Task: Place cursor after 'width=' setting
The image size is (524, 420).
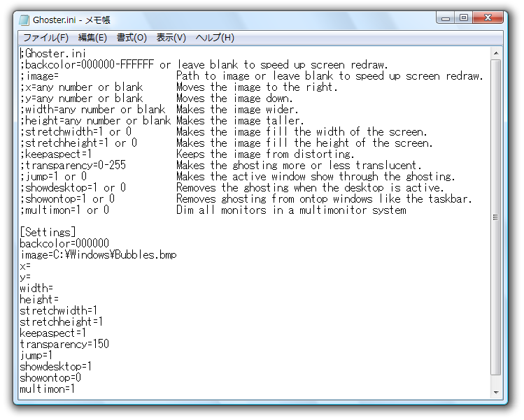Action: [53, 289]
